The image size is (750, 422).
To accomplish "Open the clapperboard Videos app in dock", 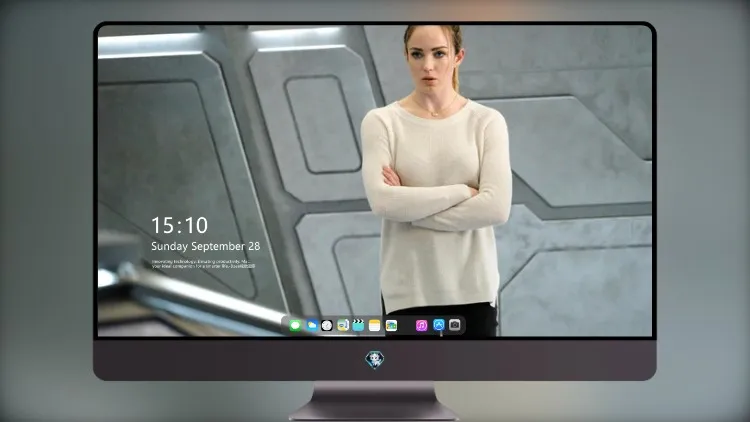I will [358, 325].
